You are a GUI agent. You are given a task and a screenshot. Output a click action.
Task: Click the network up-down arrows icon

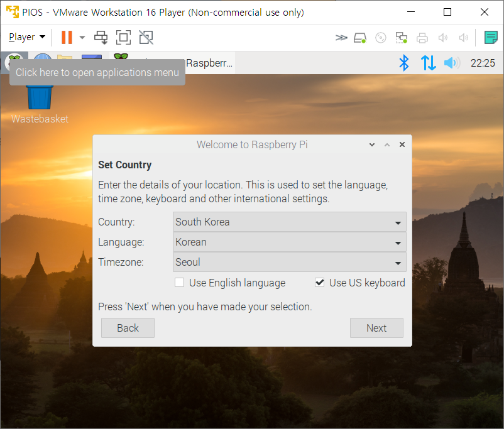point(428,63)
